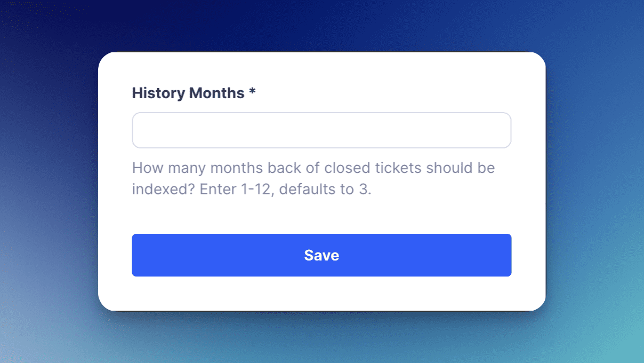Save the history months setting
This screenshot has width=644, height=363.
pyautogui.click(x=321, y=255)
